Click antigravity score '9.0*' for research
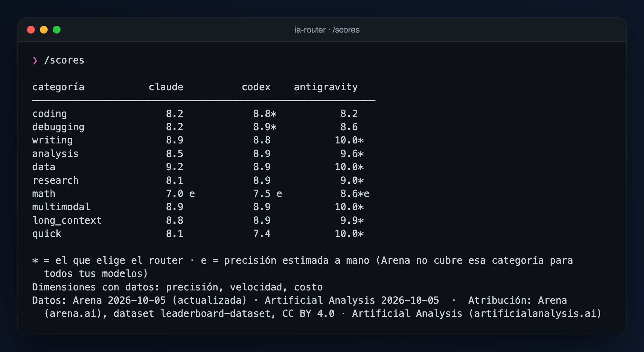 point(352,181)
